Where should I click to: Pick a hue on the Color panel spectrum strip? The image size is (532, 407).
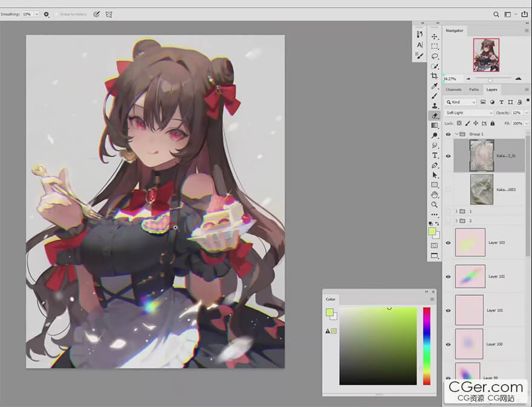point(426,346)
